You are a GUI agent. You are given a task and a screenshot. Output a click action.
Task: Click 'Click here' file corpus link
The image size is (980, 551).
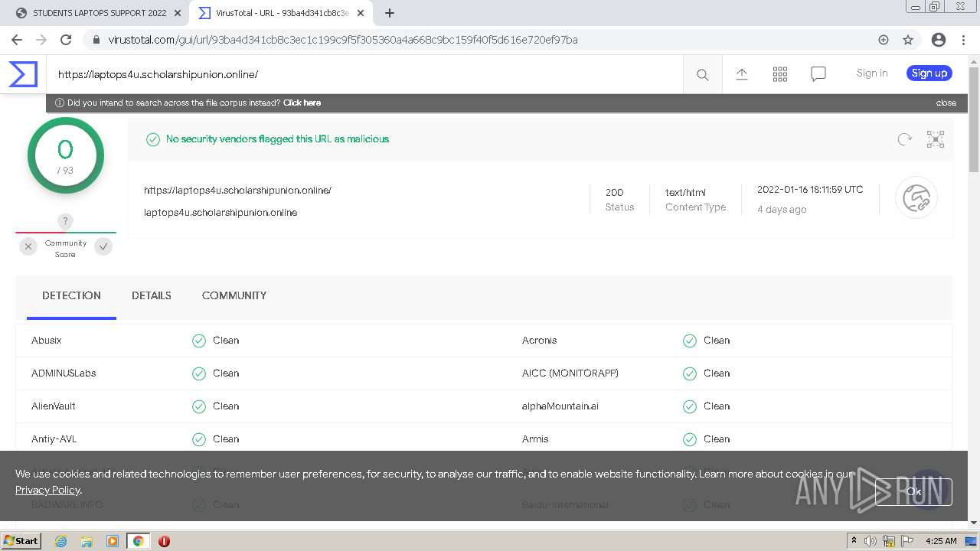302,103
